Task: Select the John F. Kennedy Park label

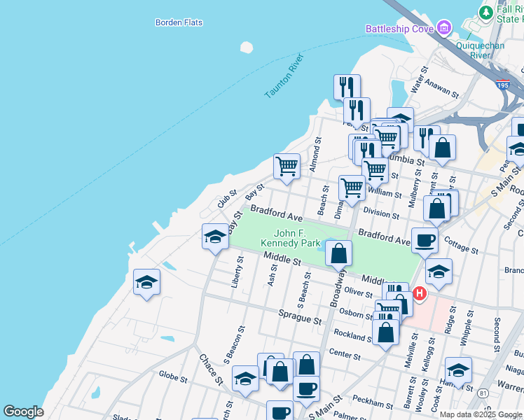Action: click(x=287, y=238)
